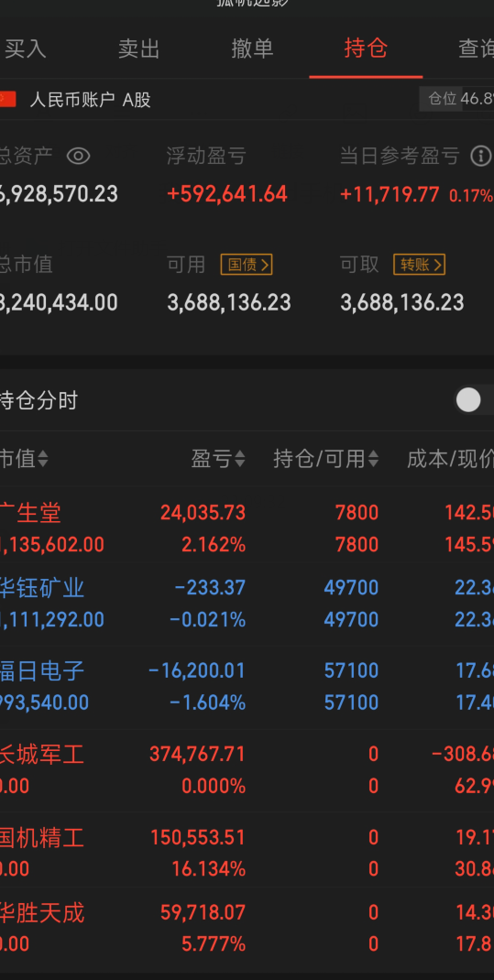The width and height of the screenshot is (494, 980).
Task: Click 华钰矿业 loss value -233.37
Action: coord(210,587)
